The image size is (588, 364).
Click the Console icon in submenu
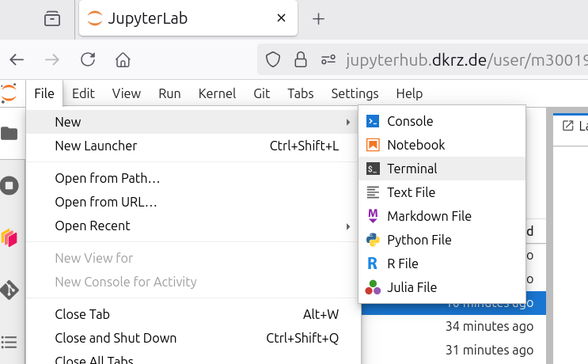click(373, 121)
